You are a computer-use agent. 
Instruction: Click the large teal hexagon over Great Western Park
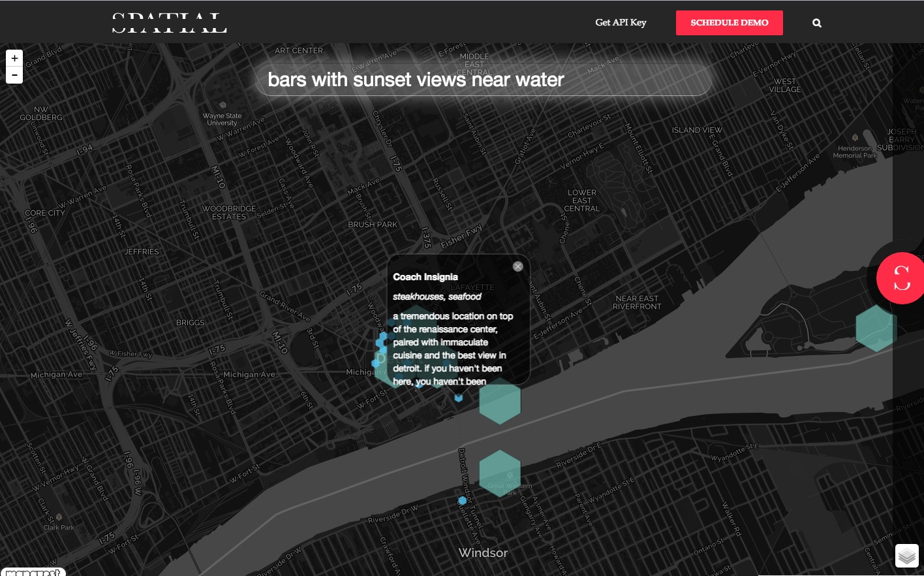coord(500,473)
